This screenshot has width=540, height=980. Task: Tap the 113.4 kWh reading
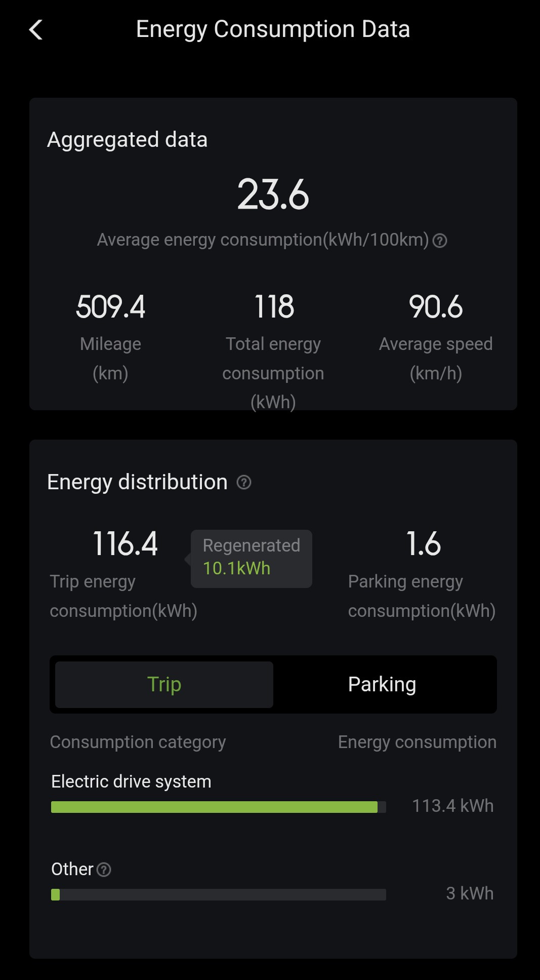click(x=452, y=806)
